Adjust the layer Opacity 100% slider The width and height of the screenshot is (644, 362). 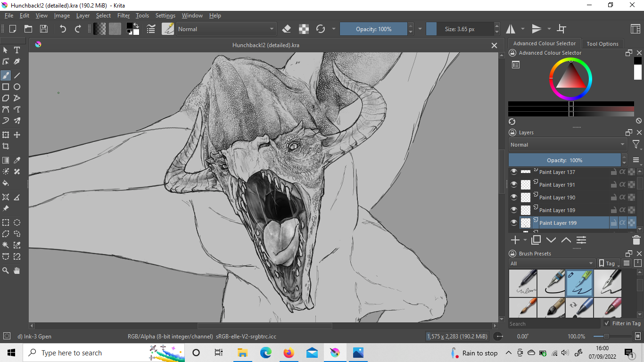564,160
